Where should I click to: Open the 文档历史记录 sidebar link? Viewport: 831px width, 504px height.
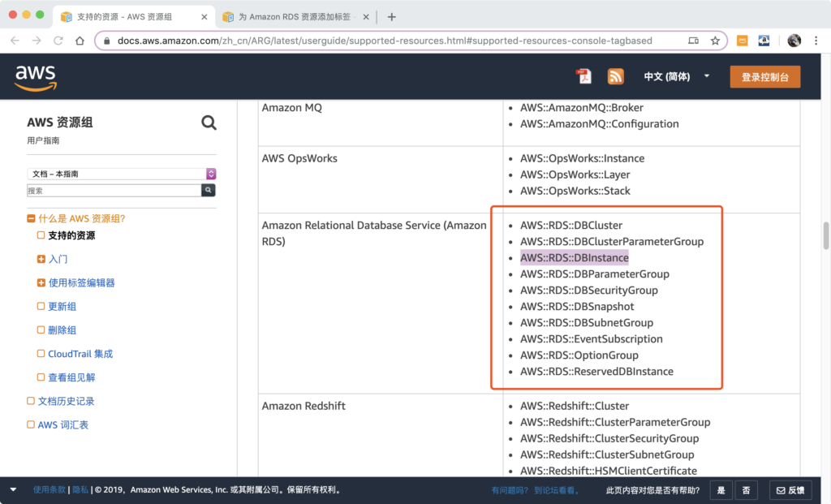[66, 401]
